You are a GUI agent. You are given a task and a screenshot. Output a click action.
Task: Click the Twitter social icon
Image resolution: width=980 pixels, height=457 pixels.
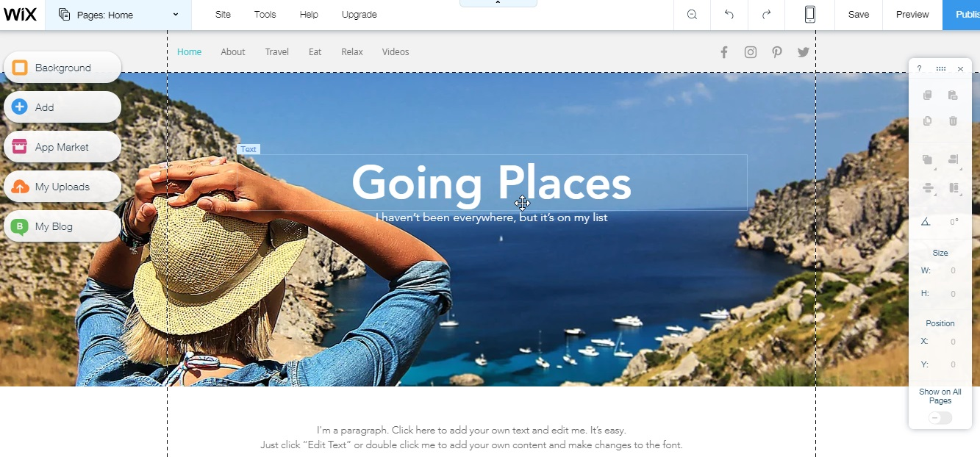804,52
